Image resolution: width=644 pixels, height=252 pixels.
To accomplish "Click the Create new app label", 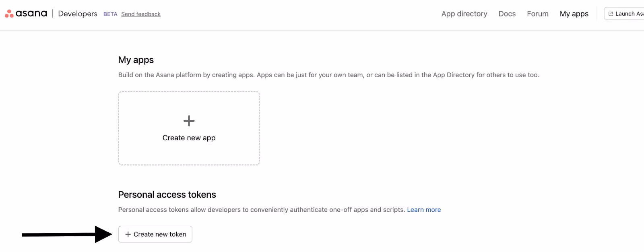I will [189, 138].
